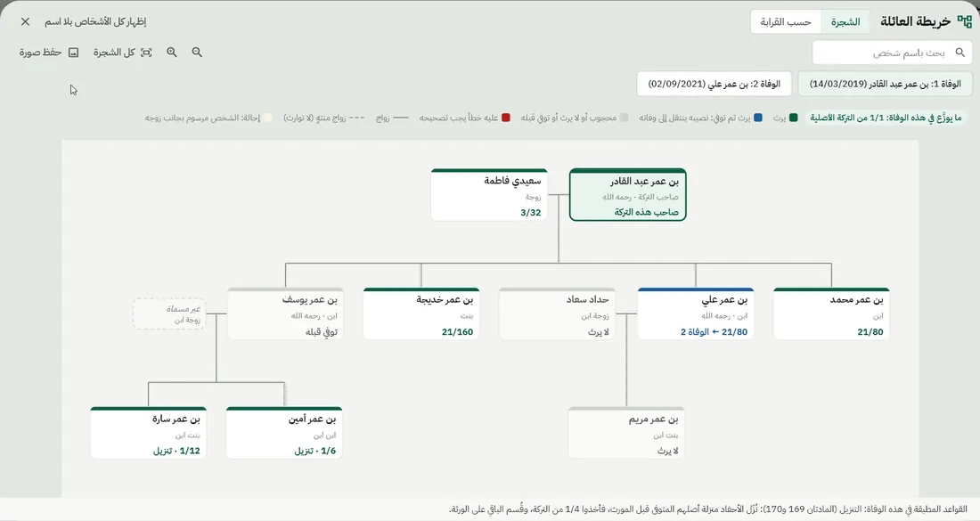Select card بن عمر مريم
This screenshot has height=521, width=980.
coord(626,433)
